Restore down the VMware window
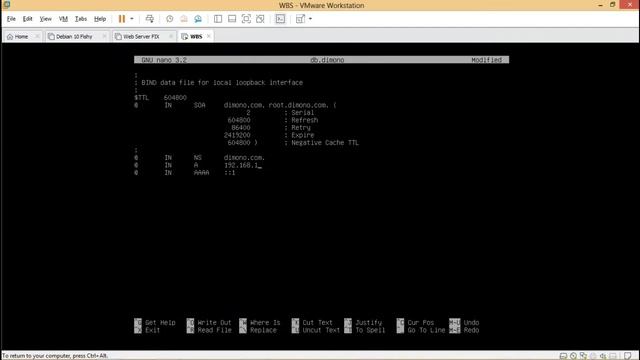 coord(613,5)
